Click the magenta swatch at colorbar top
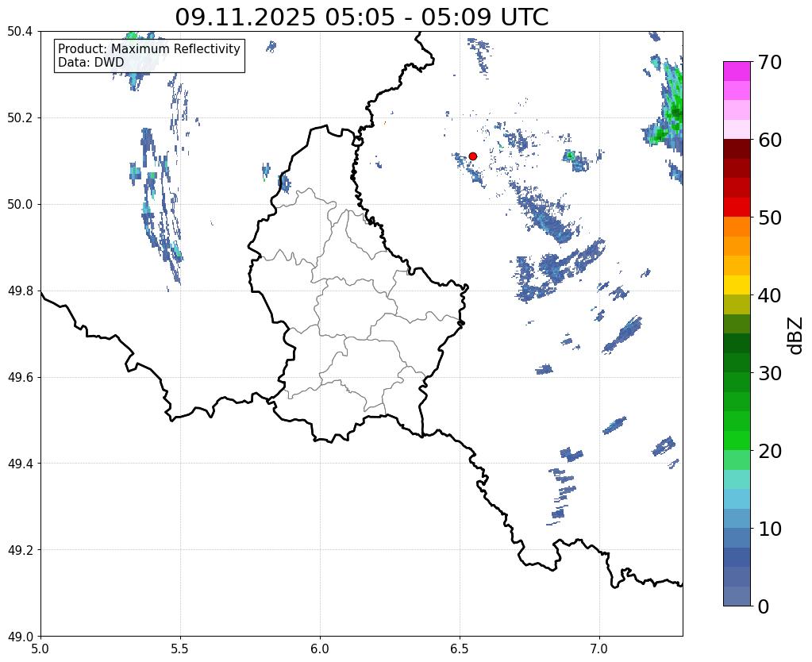This screenshot has width=812, height=662. click(737, 71)
